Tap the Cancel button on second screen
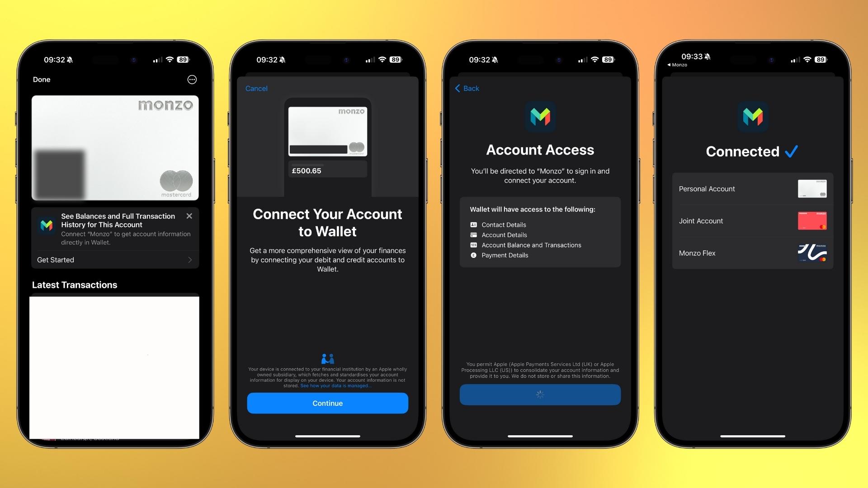The width and height of the screenshot is (868, 488). [x=256, y=88]
